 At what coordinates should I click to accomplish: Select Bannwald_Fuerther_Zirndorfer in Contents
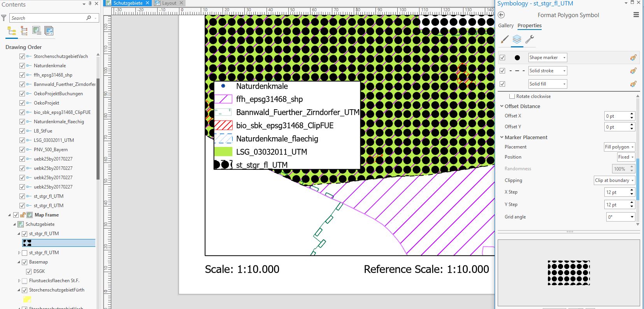click(64, 84)
